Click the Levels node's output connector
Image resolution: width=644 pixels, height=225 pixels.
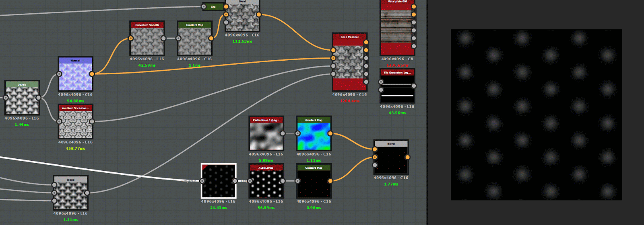[x=38, y=98]
